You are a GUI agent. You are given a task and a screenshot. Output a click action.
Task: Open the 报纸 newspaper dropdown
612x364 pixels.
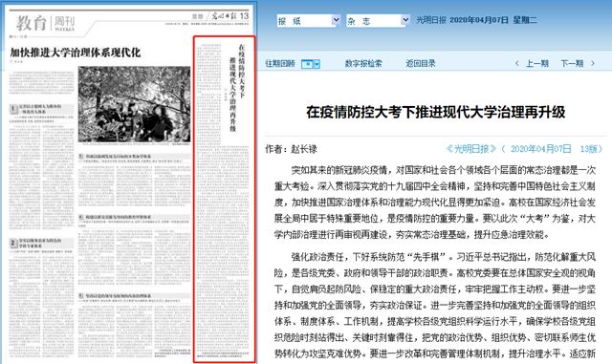(x=308, y=20)
